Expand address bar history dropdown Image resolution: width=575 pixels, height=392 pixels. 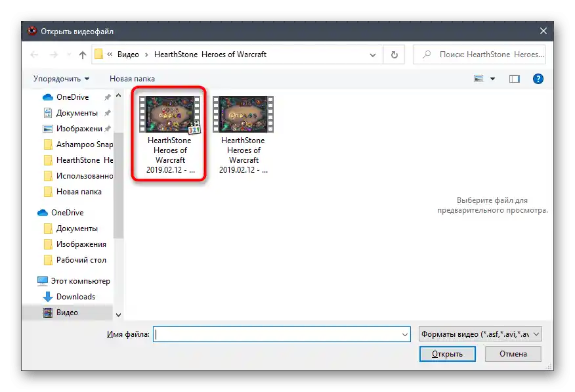click(x=373, y=55)
